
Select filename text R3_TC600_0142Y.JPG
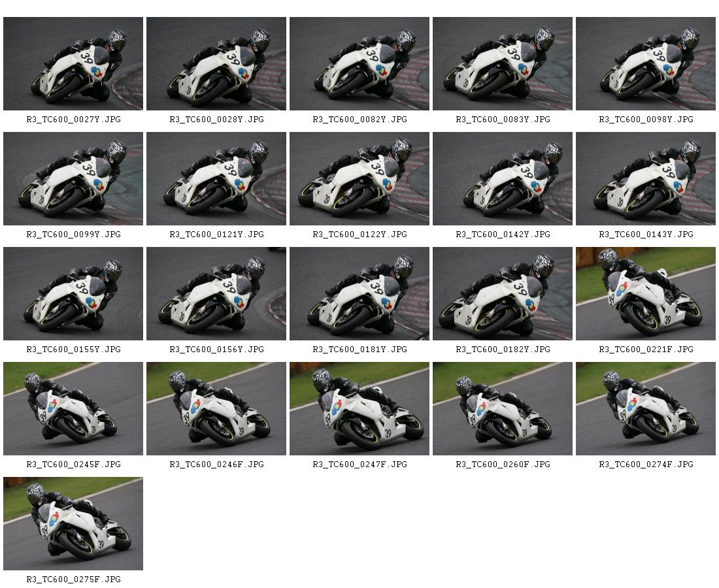point(503,235)
